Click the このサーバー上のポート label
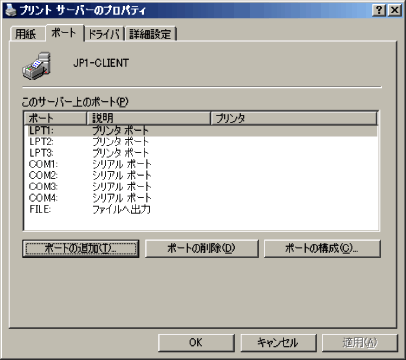The image size is (406, 360). coord(75,102)
